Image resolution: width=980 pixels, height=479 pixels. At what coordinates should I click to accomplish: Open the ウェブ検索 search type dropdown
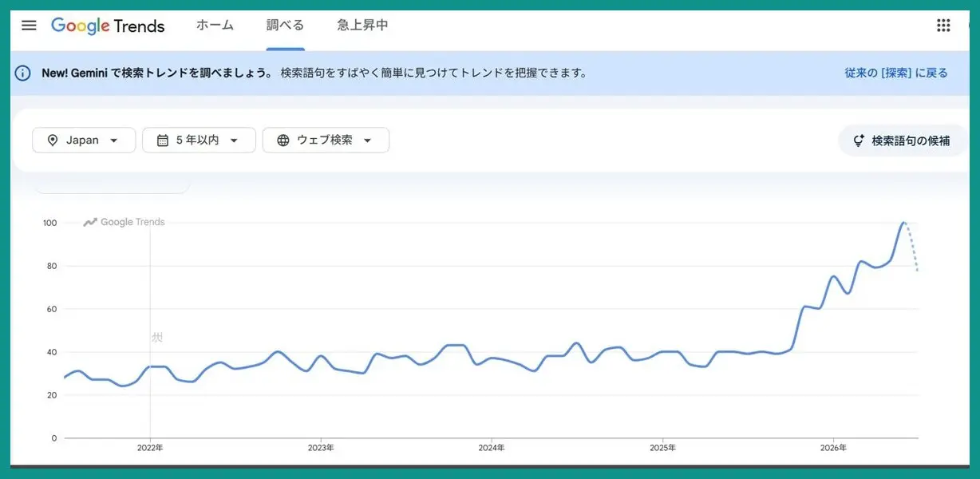326,140
